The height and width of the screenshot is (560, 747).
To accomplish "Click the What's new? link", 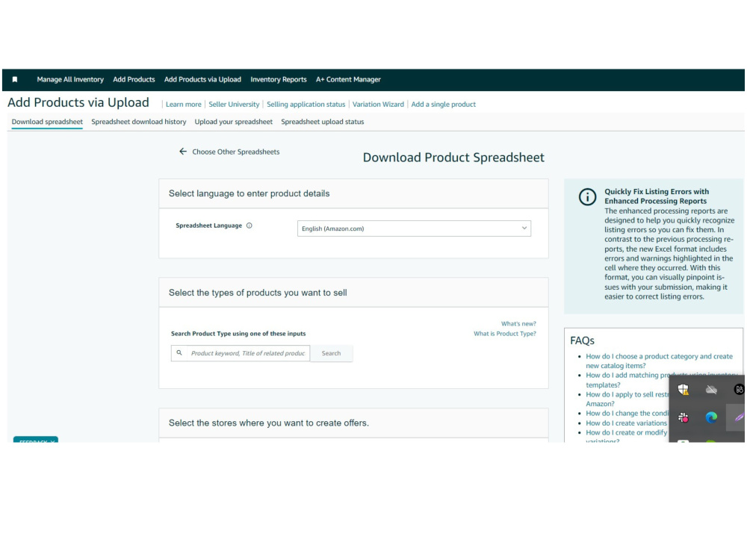I will click(518, 324).
